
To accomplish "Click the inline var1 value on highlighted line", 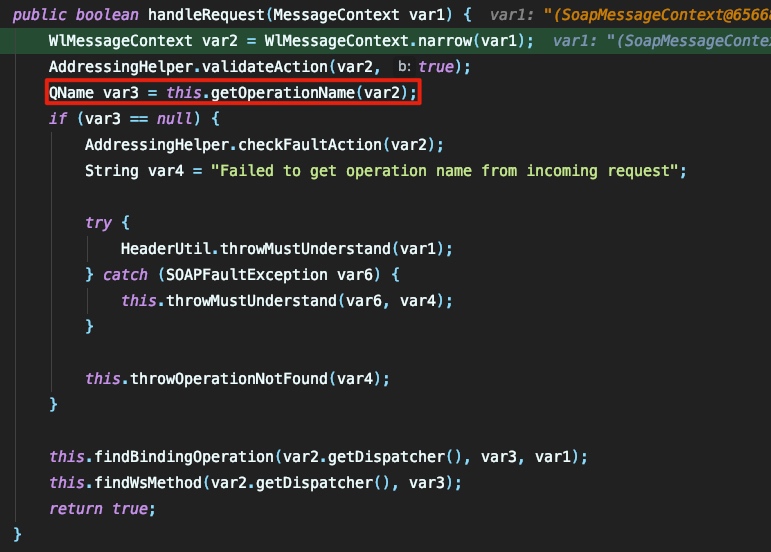I will tap(662, 41).
